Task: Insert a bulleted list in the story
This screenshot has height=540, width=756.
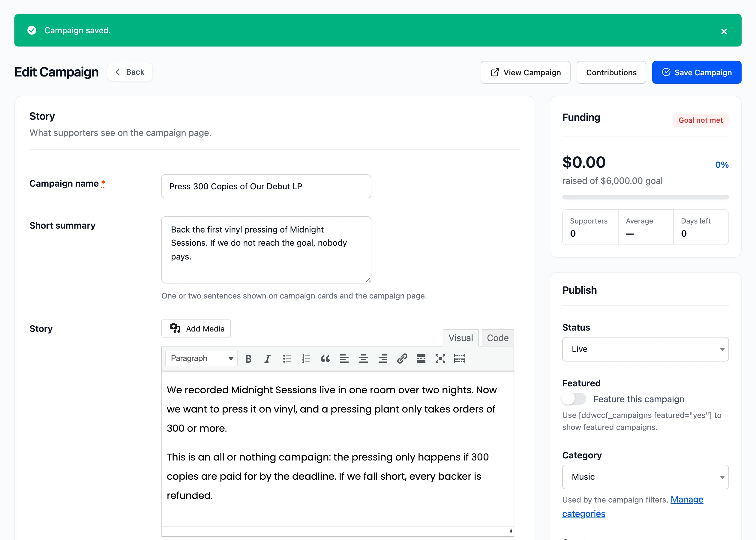Action: pyautogui.click(x=287, y=358)
